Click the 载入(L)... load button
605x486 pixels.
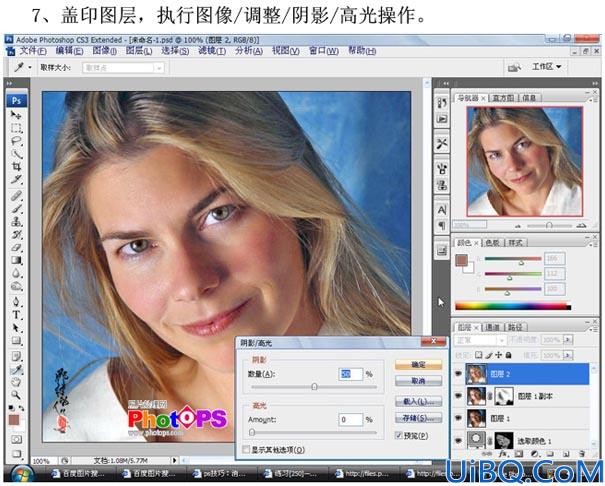coord(418,402)
